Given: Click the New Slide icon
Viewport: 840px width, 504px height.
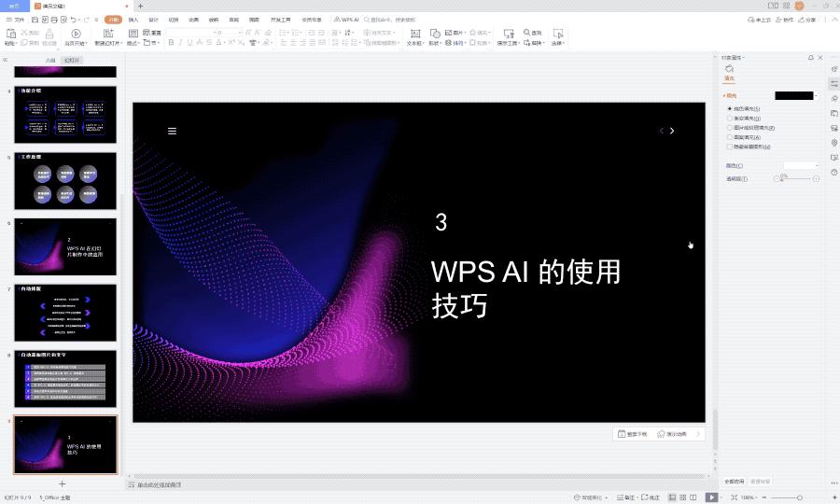Looking at the screenshot, I should tap(108, 34).
